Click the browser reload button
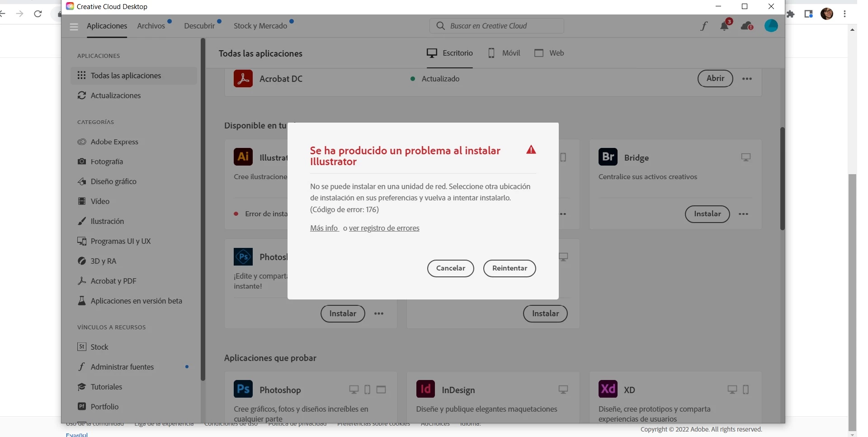Viewport: 868px width, 437px height. click(38, 14)
